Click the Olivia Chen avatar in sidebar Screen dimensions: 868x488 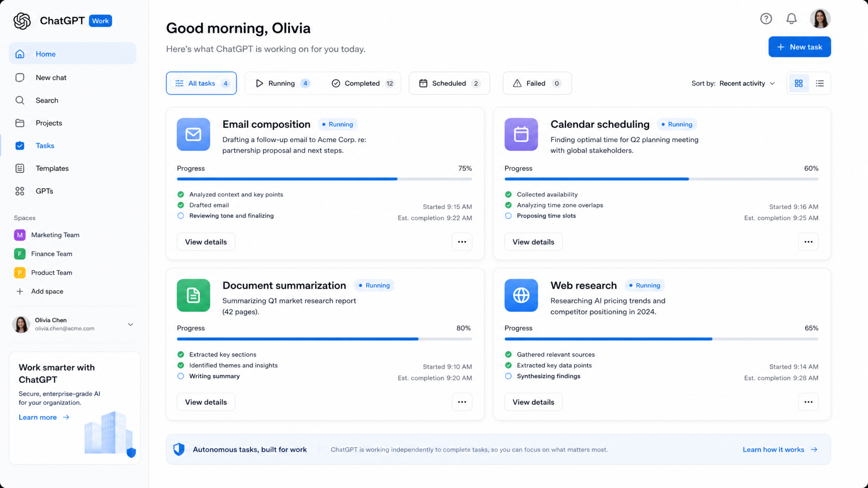click(21, 324)
